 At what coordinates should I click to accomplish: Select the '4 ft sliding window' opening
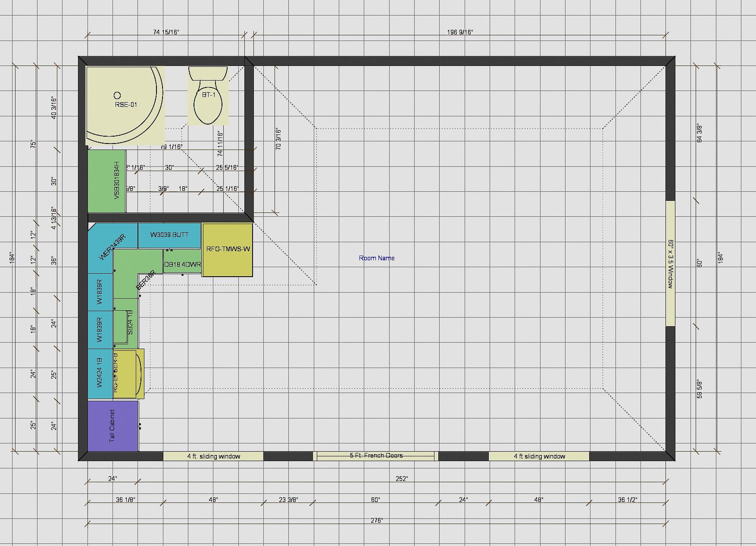coord(539,456)
